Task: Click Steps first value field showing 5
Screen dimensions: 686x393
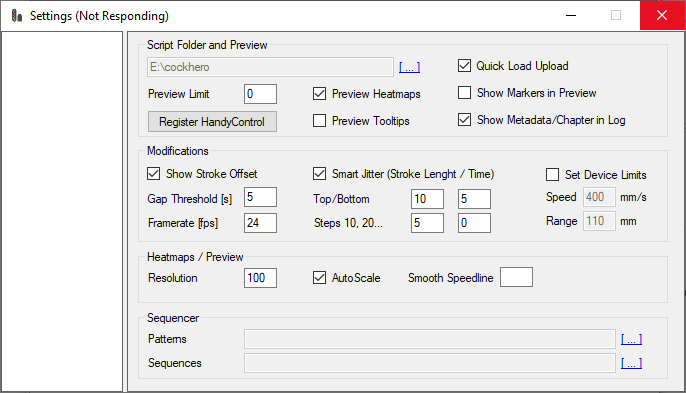Action: point(427,223)
